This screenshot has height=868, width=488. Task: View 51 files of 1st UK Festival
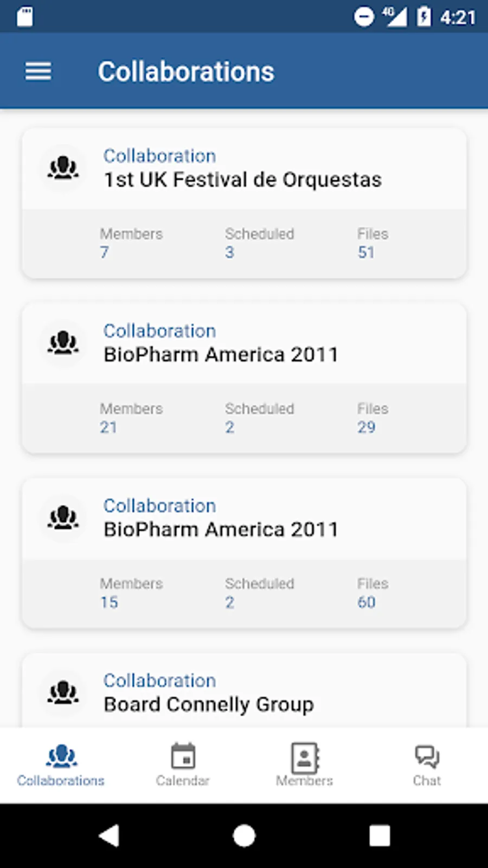tap(367, 252)
